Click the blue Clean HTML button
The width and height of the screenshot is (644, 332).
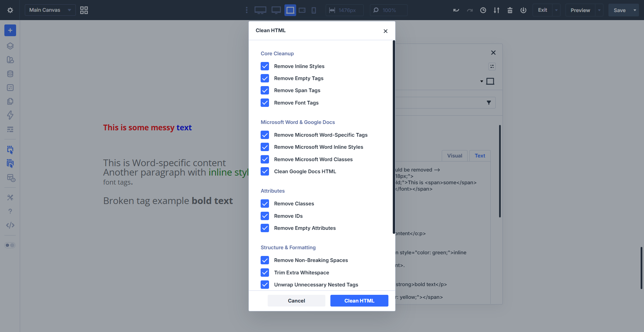point(359,301)
